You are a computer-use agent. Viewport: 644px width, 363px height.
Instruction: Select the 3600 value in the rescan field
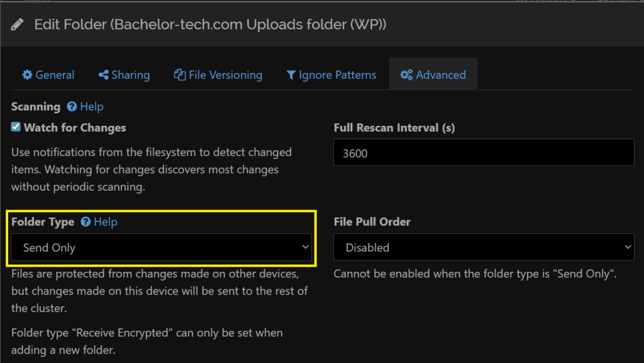pos(353,153)
